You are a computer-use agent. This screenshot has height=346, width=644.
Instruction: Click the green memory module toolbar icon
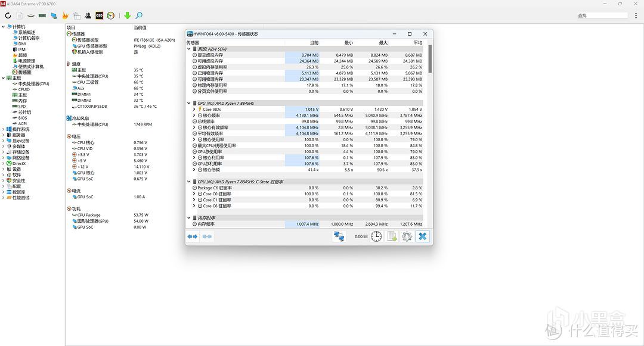pos(42,15)
